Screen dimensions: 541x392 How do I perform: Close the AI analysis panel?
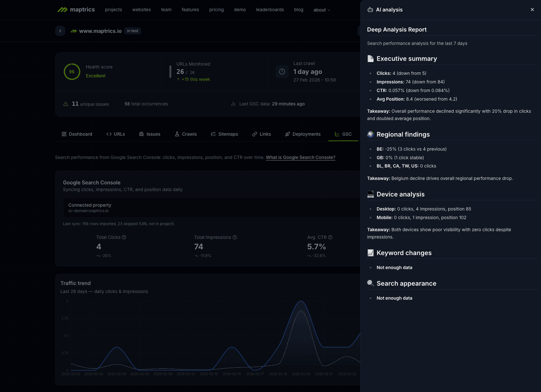[532, 10]
